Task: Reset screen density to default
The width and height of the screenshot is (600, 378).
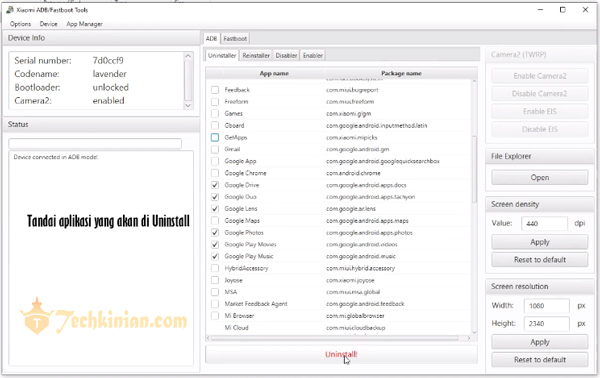Action: [x=540, y=260]
